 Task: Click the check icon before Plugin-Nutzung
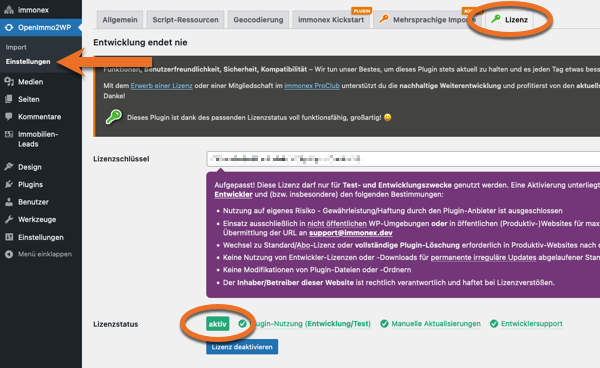pos(242,324)
